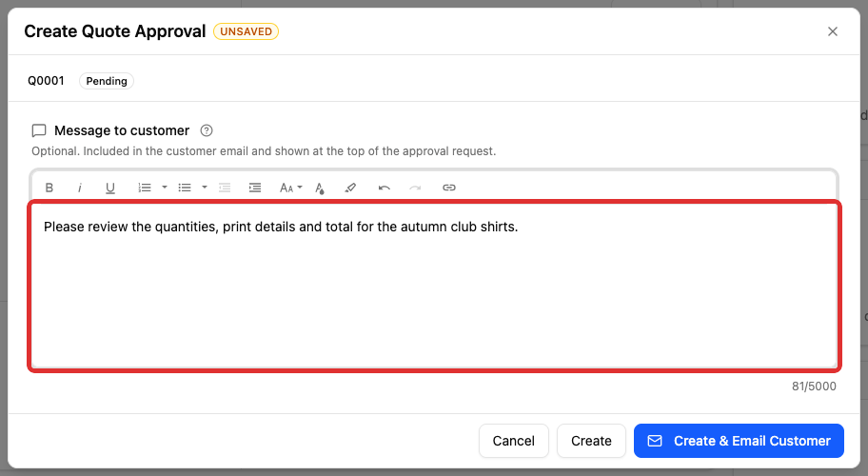Place cursor in the message text area
This screenshot has height=476, width=868.
(x=435, y=286)
